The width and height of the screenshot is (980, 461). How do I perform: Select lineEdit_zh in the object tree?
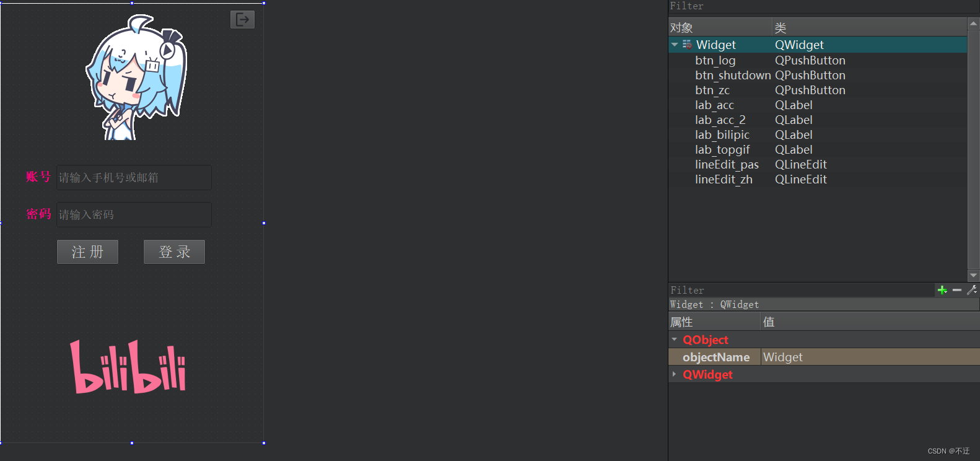[x=724, y=179]
